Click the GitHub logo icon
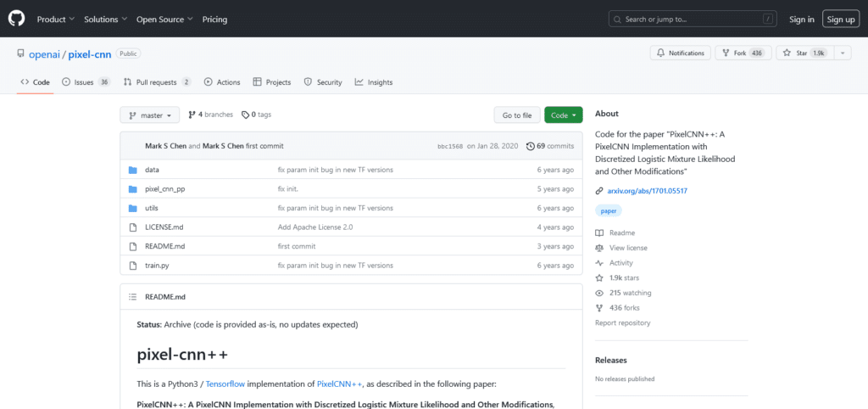The width and height of the screenshot is (868, 409). click(18, 19)
